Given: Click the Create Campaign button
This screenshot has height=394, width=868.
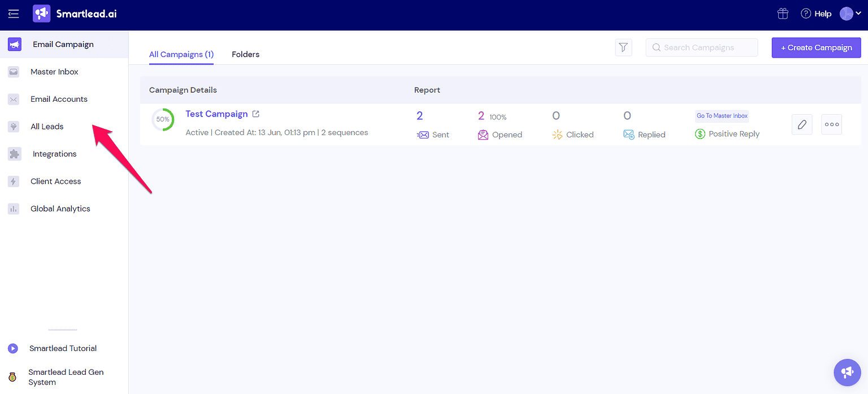Looking at the screenshot, I should 816,47.
